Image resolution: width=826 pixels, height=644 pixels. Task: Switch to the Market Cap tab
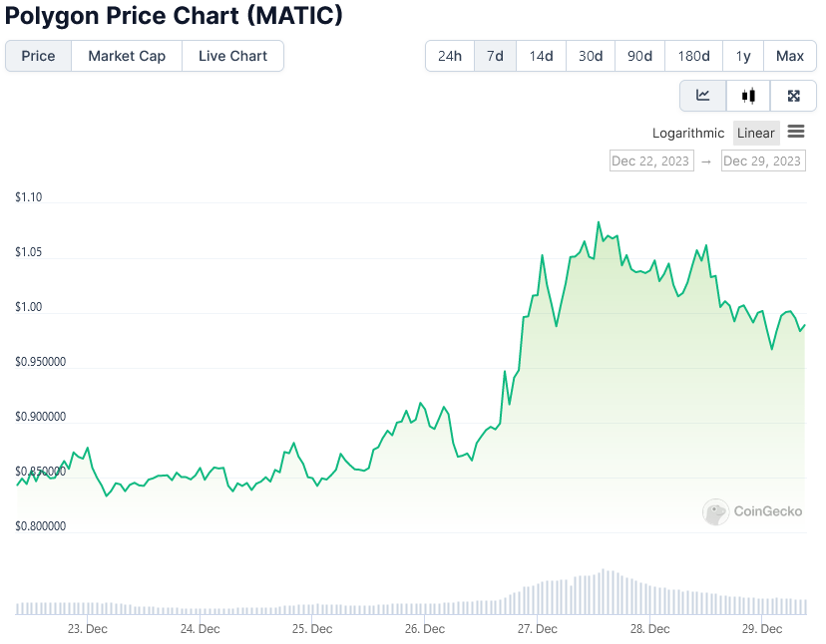pyautogui.click(x=127, y=56)
